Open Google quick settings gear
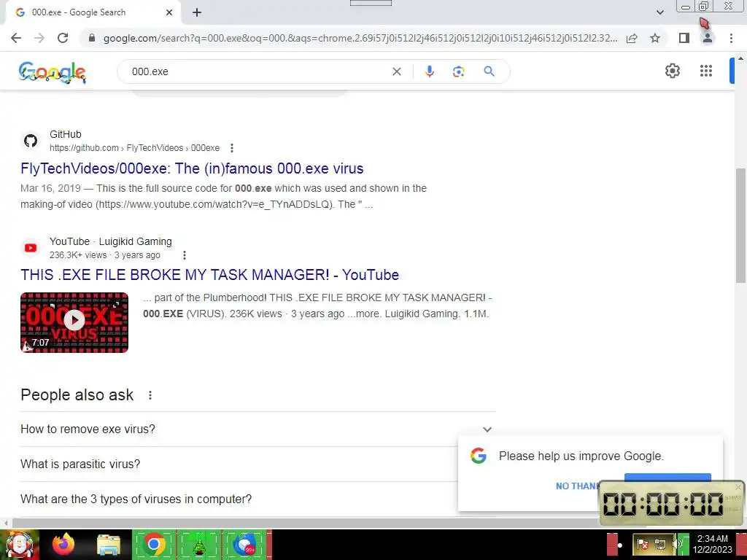This screenshot has width=747, height=560. tap(672, 71)
